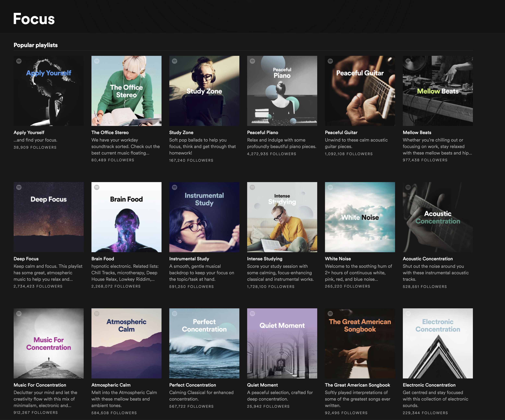Click the Spotify logo on Instrumental Study cover
The image size is (505, 420).
(175, 187)
